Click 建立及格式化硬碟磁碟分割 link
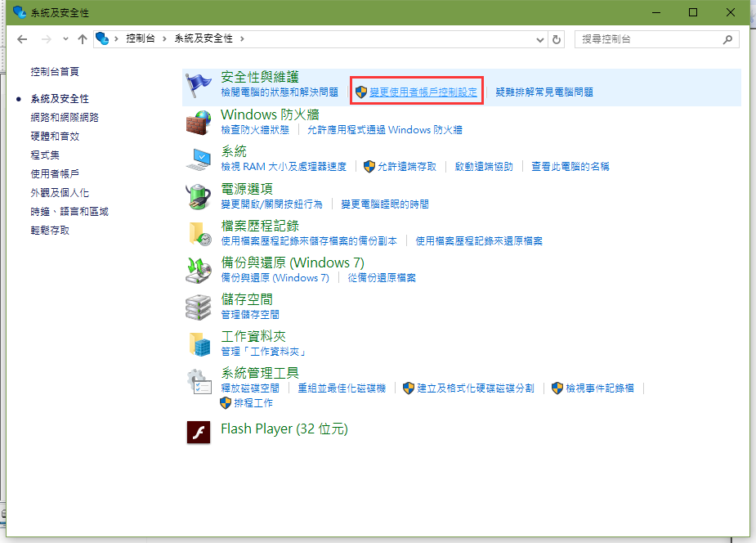Viewport: 756px width, 543px height. pos(476,388)
